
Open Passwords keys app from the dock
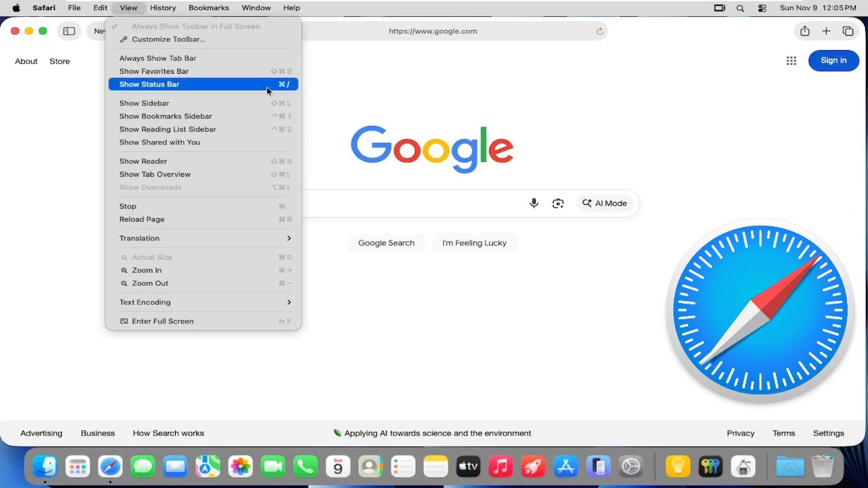(710, 466)
